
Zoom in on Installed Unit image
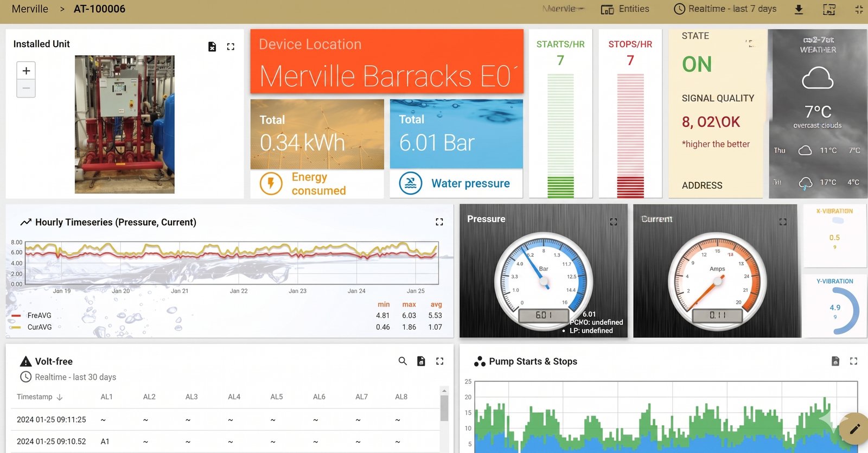26,71
